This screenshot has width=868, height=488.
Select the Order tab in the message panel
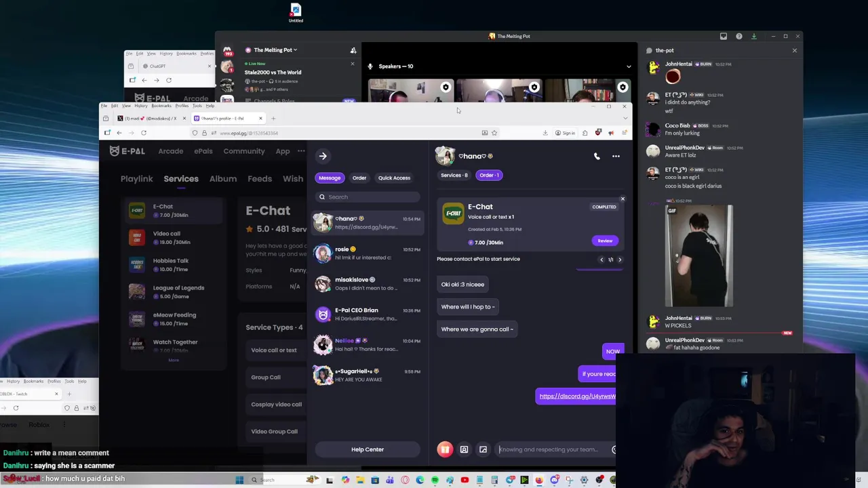click(x=359, y=178)
